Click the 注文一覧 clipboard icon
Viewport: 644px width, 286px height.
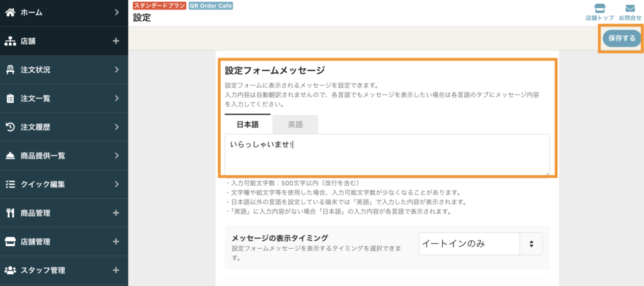tap(10, 98)
